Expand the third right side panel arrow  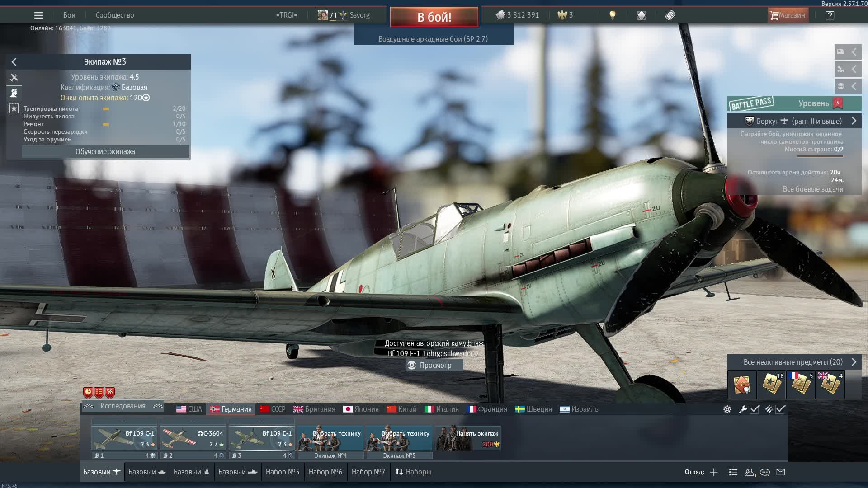(854, 86)
